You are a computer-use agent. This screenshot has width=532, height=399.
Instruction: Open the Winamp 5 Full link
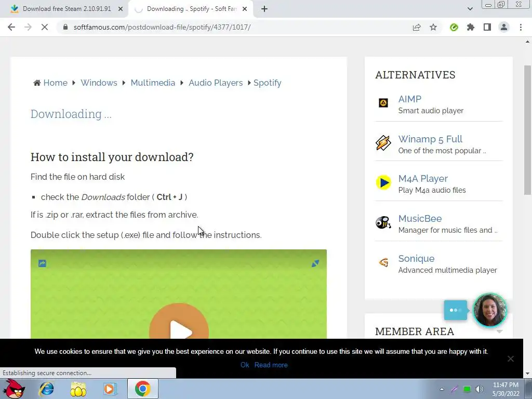[x=430, y=139]
